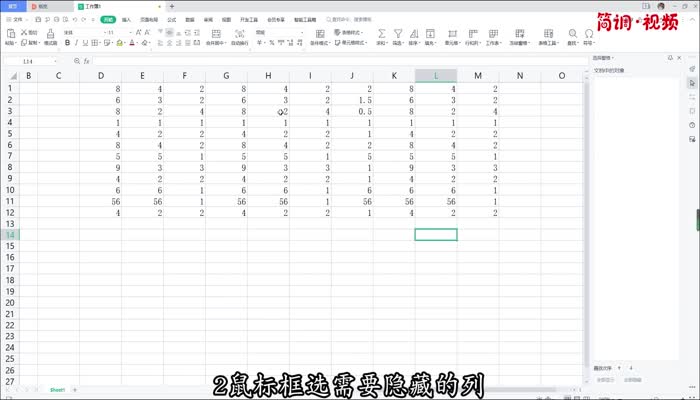Toggle Italic formatting
Viewport: 700px width, 400px height.
[74, 44]
